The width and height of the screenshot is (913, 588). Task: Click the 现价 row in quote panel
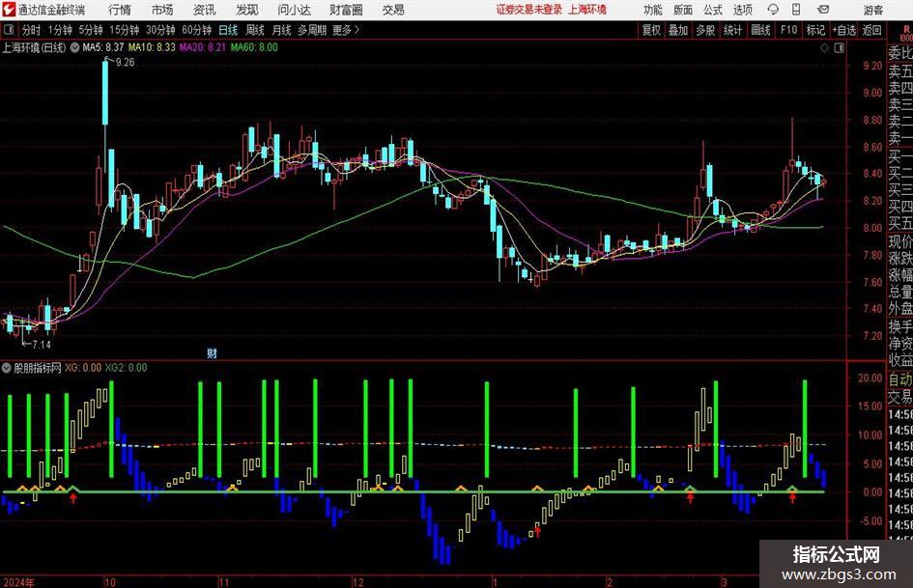pyautogui.click(x=899, y=241)
